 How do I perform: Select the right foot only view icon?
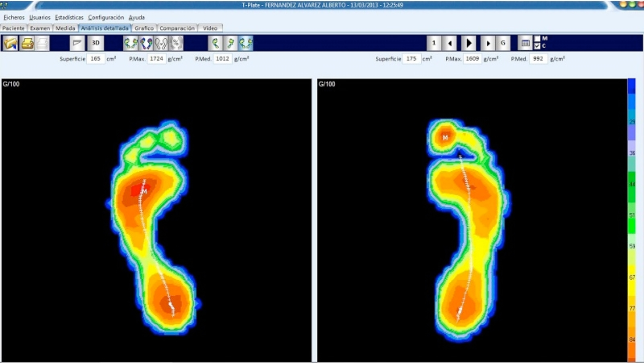[230, 43]
